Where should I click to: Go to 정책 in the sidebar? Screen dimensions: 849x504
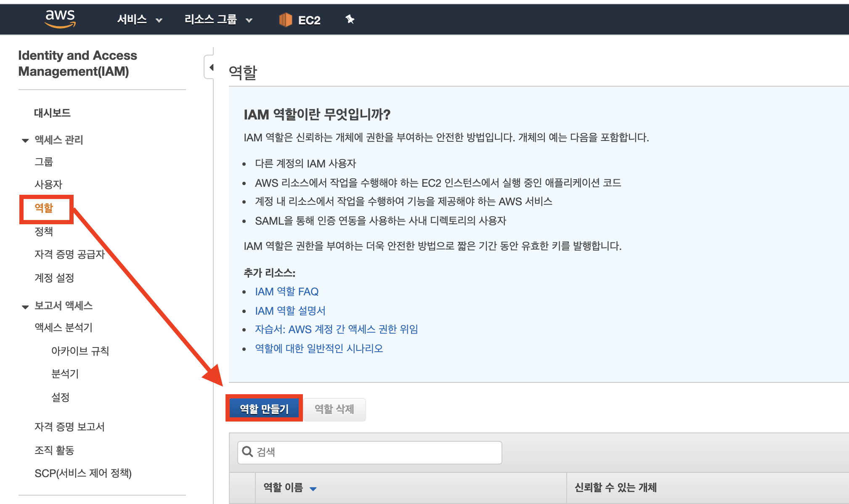tap(44, 231)
